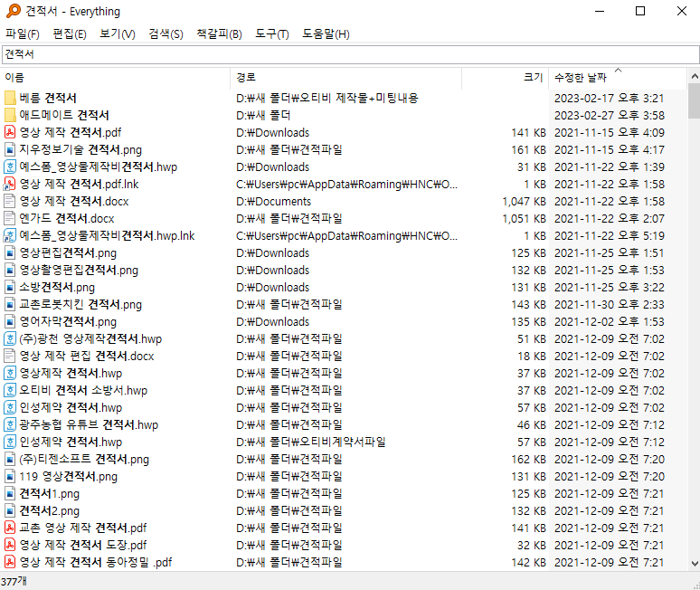
Task: Sort results by 이름 column header
Action: click(116, 78)
